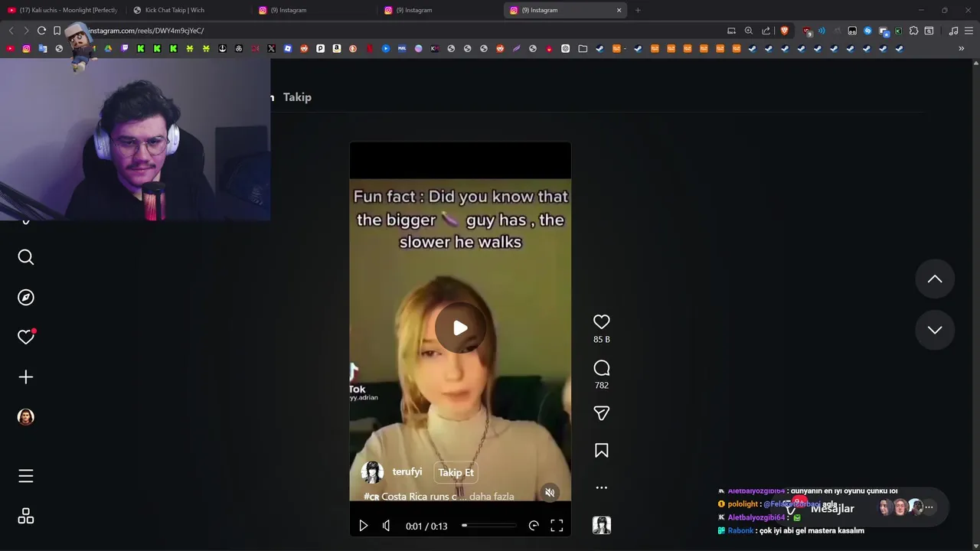
Task: Open the Explore compass in the sidebar
Action: coord(26,297)
